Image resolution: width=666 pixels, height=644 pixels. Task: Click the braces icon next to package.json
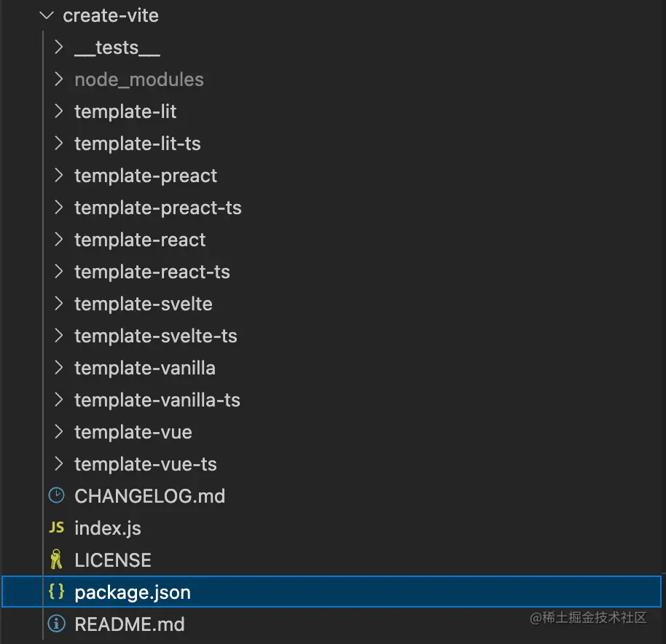point(56,592)
